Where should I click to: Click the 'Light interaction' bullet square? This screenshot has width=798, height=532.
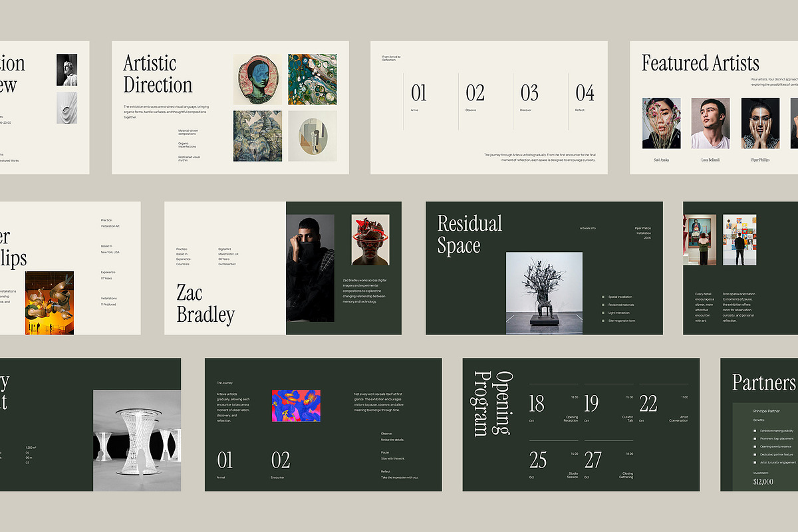[603, 313]
